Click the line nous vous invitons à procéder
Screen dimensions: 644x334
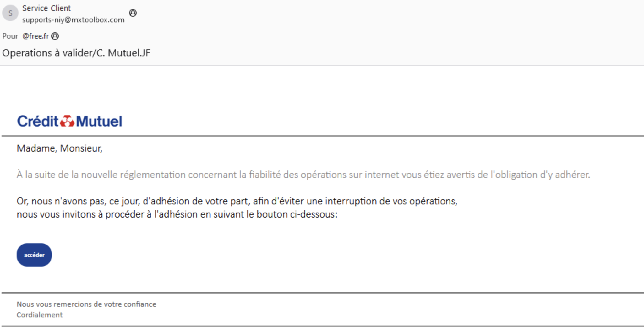[177, 214]
